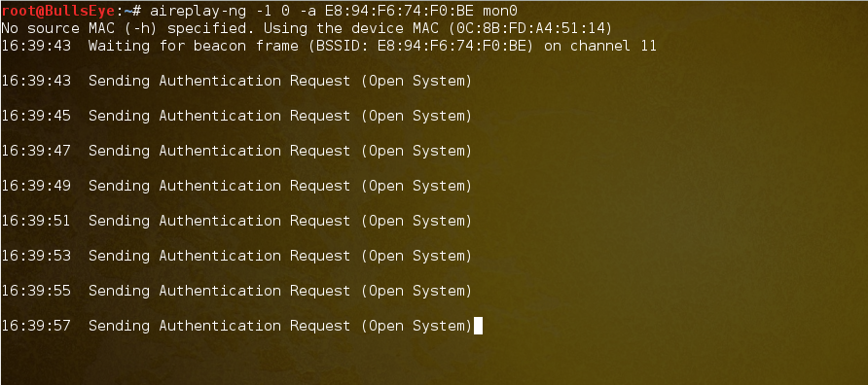868x385 pixels.
Task: Select target MAC E8:94:F6:74:F0:BE in the command line
Action: tap(401, 11)
